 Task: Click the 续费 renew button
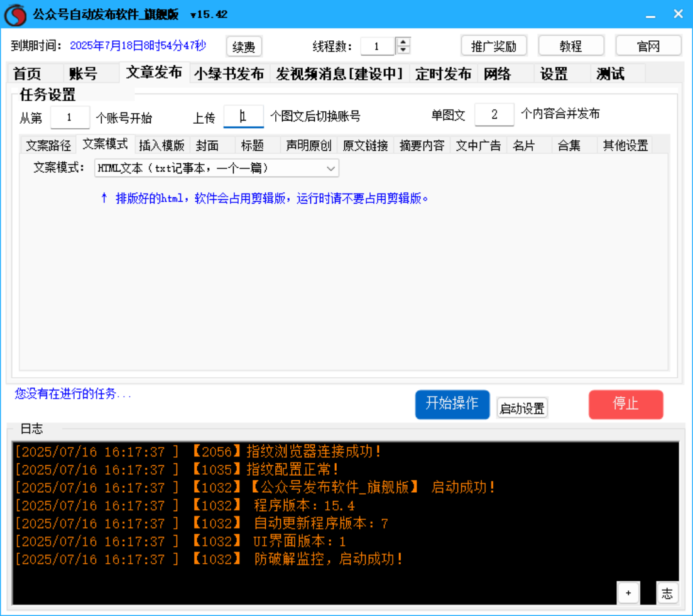pos(244,47)
